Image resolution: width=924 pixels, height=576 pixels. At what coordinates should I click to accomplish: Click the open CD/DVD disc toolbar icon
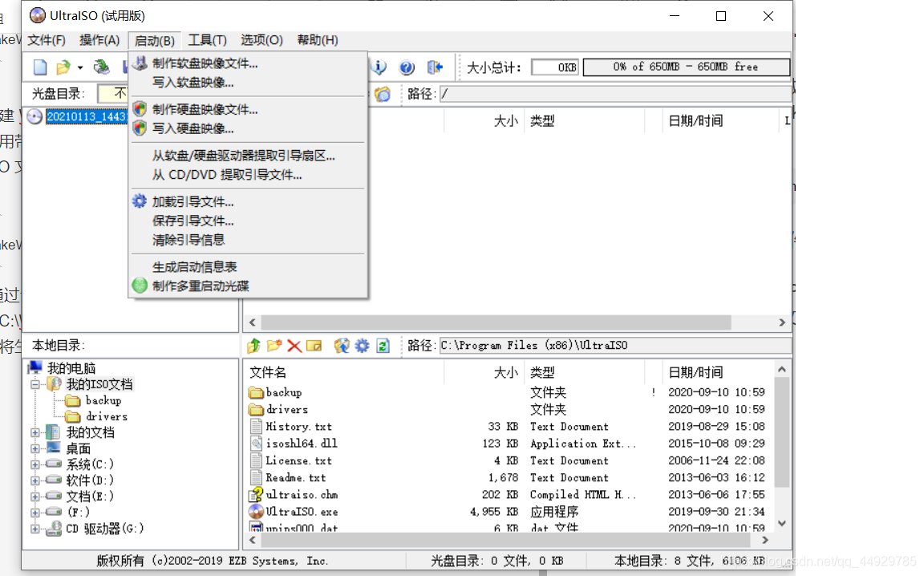coord(101,67)
